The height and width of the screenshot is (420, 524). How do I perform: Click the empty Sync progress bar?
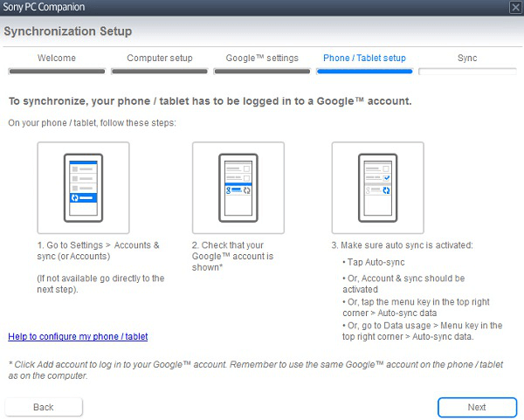[x=467, y=72]
